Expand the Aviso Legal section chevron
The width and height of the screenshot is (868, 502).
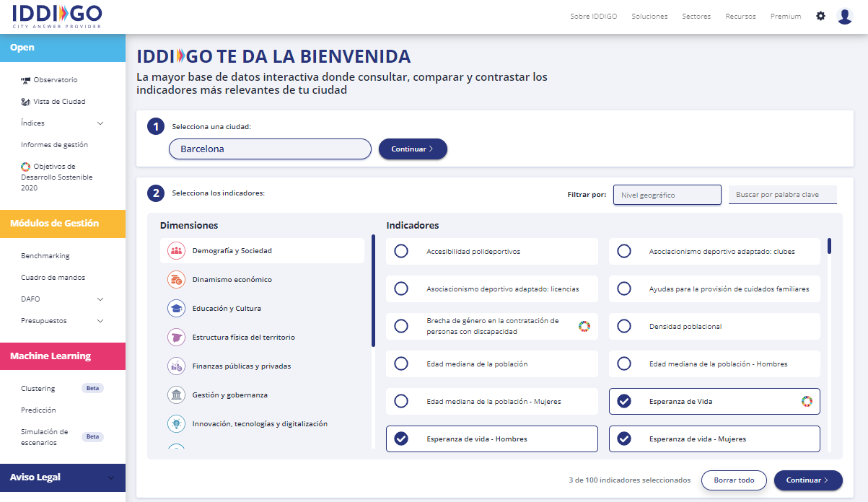[110, 477]
